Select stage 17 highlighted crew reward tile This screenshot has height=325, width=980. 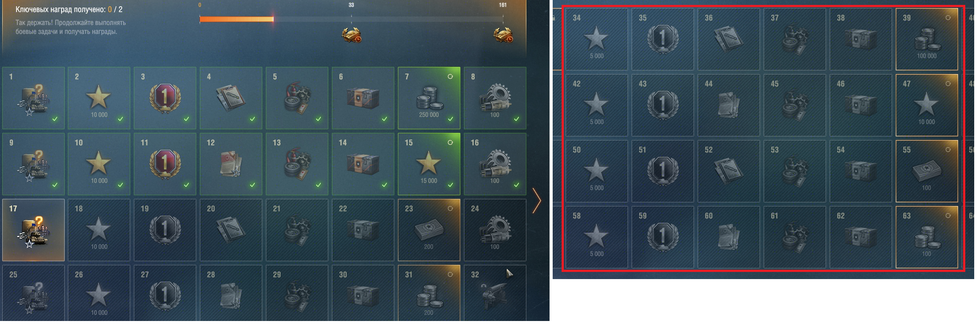tap(33, 230)
